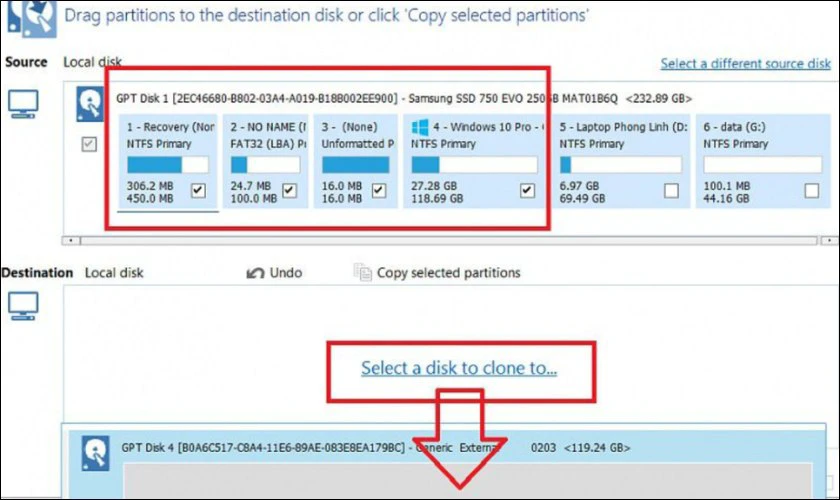Select the '3 - (None)' partition title
Viewport: 840px width, 500px height.
[349, 127]
